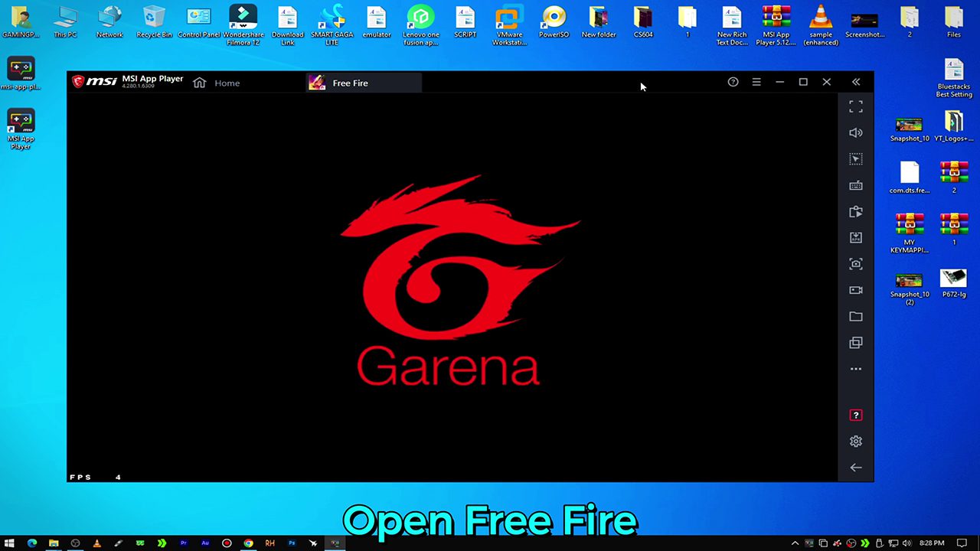Screen dimensions: 980x551
Task: Select the com.dts.fre file icon
Action: [x=910, y=178]
